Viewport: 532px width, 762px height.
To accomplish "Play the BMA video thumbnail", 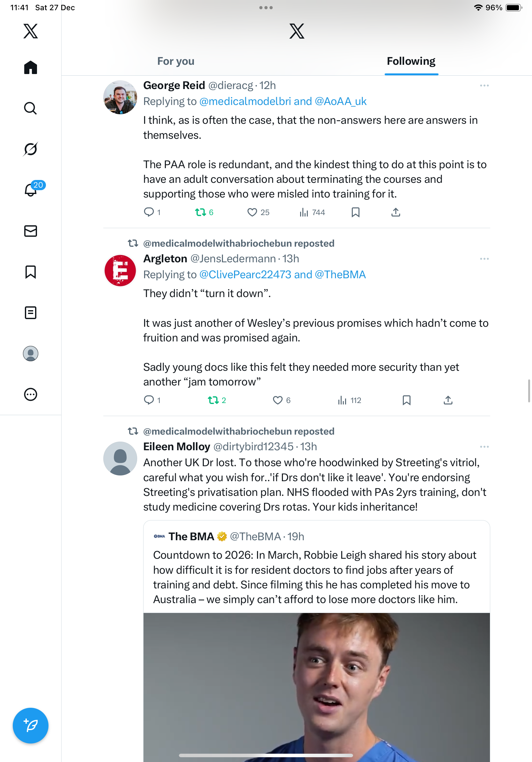I will pos(316,687).
